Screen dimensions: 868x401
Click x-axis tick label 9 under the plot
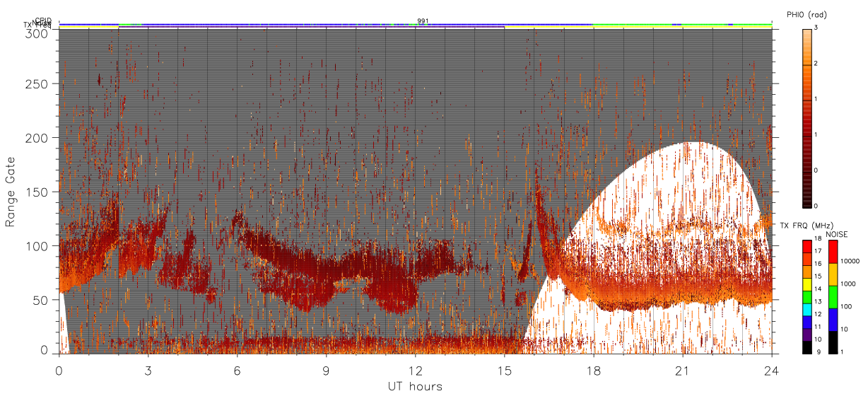tap(327, 370)
